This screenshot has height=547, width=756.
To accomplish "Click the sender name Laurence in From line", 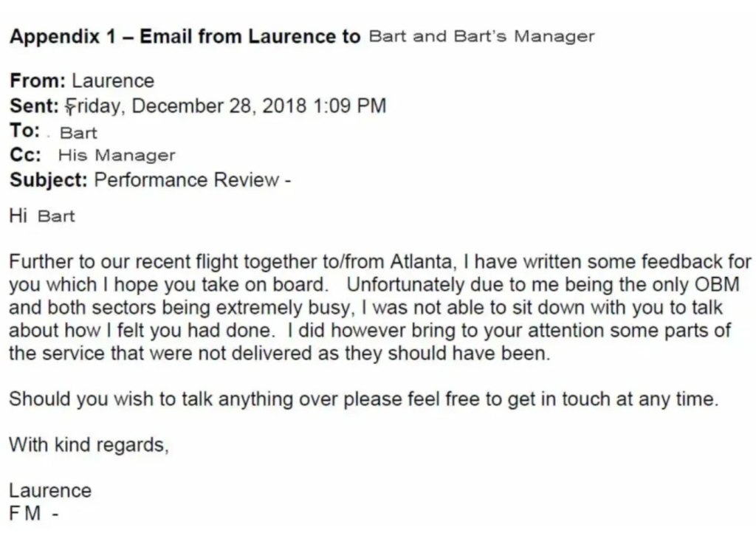I will (113, 80).
